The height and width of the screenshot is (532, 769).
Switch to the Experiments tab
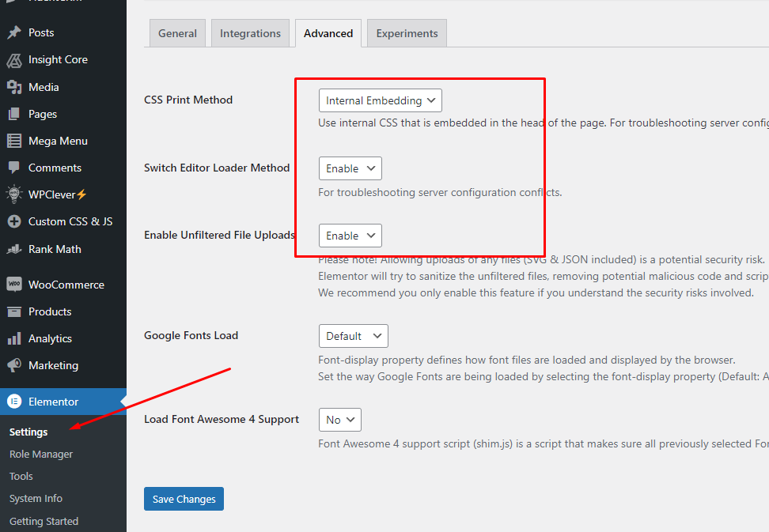407,33
